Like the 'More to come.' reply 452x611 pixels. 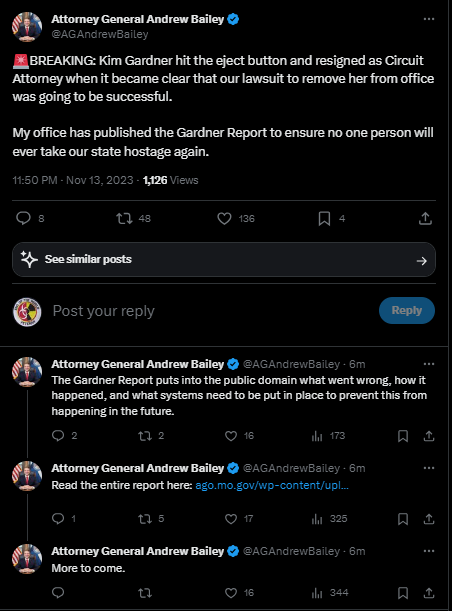tap(231, 593)
